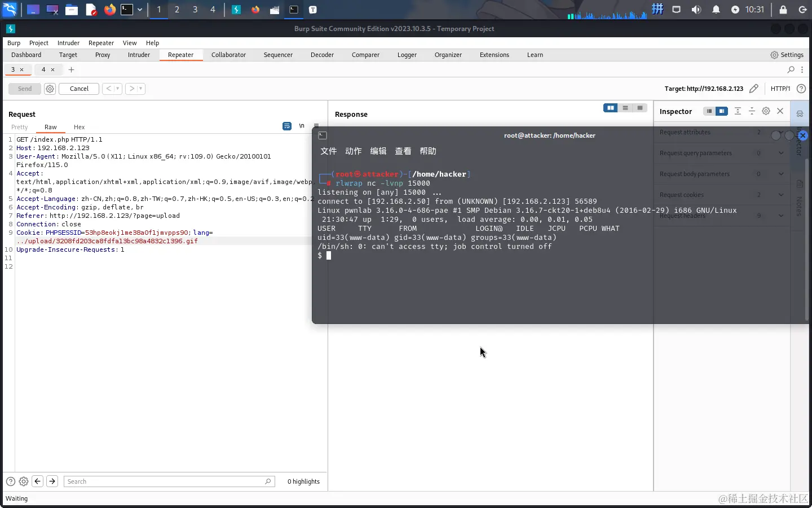This screenshot has height=508, width=812.
Task: Open the Repeater tabs kebab menu
Action: pyautogui.click(x=802, y=69)
